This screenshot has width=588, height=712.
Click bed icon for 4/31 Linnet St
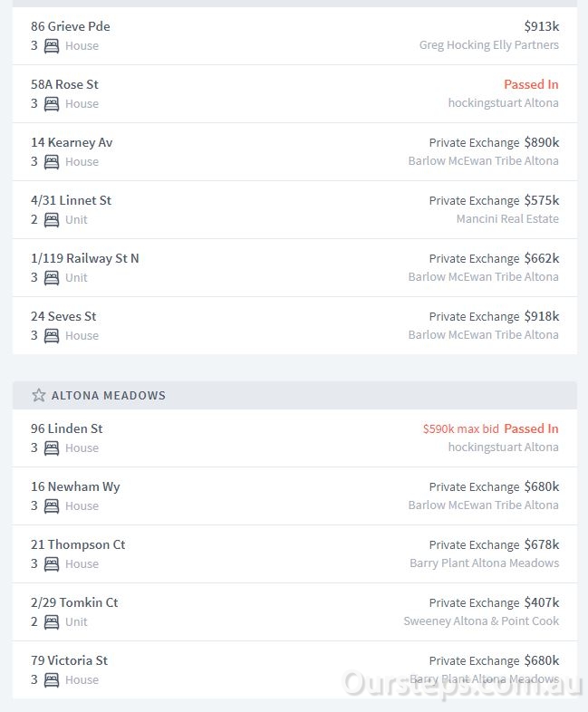[x=52, y=220]
